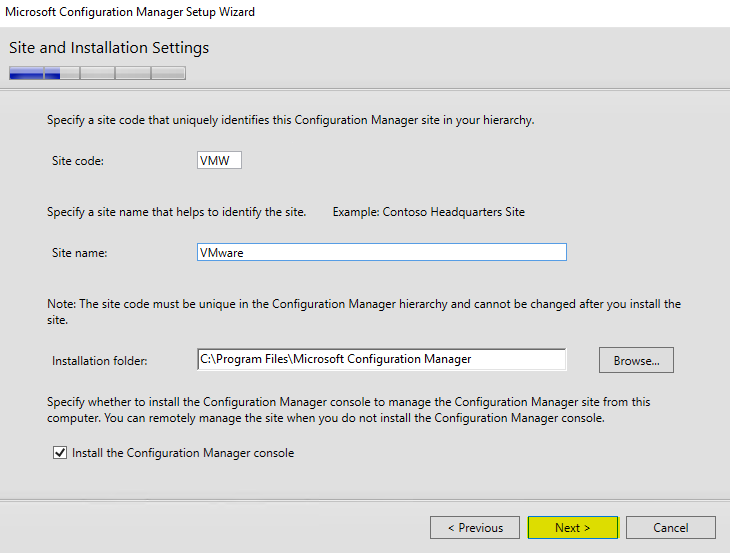Click the 'Installation folder:' label

pos(99,360)
